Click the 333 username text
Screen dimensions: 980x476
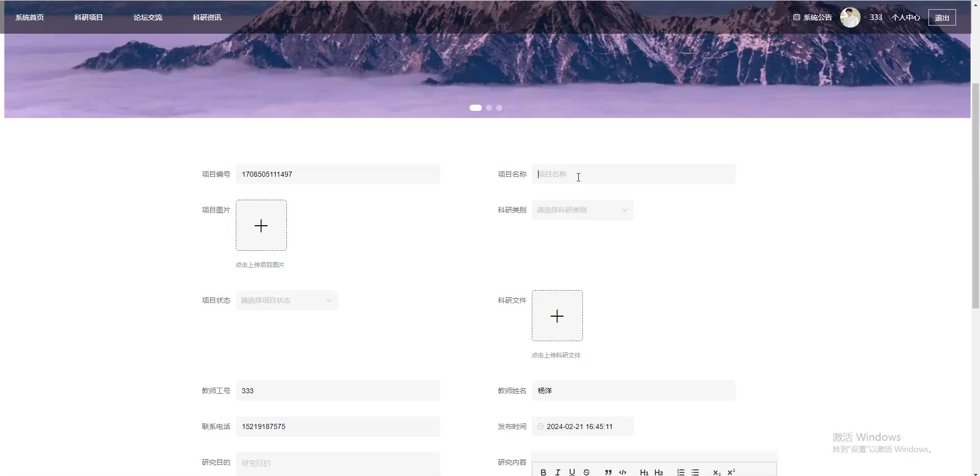pos(876,17)
